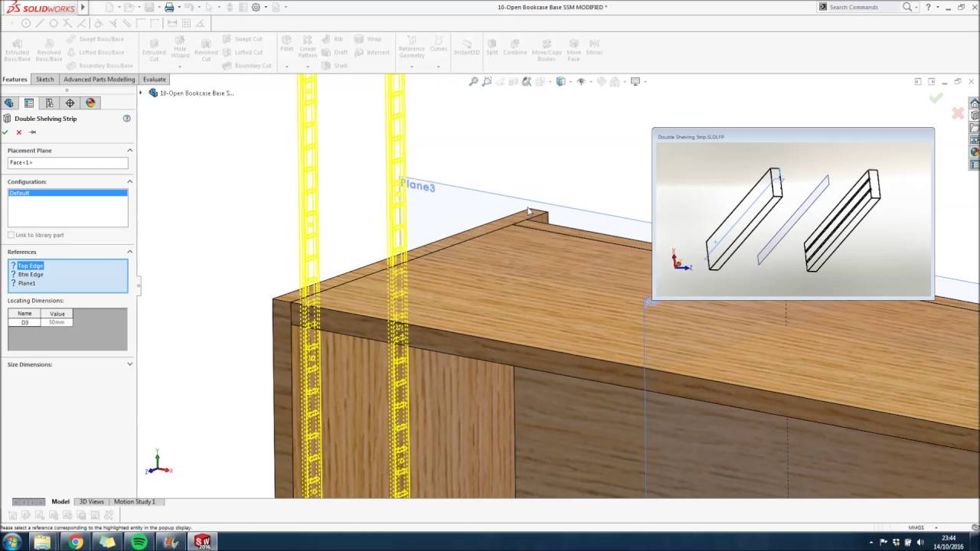The width and height of the screenshot is (980, 551).
Task: Click the Print icon in top toolbar
Action: [169, 7]
